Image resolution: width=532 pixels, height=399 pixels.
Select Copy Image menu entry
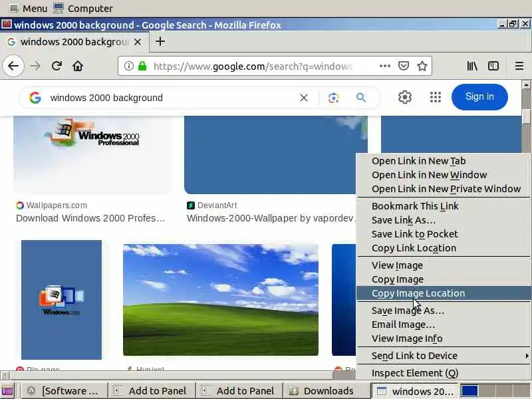pos(444,279)
